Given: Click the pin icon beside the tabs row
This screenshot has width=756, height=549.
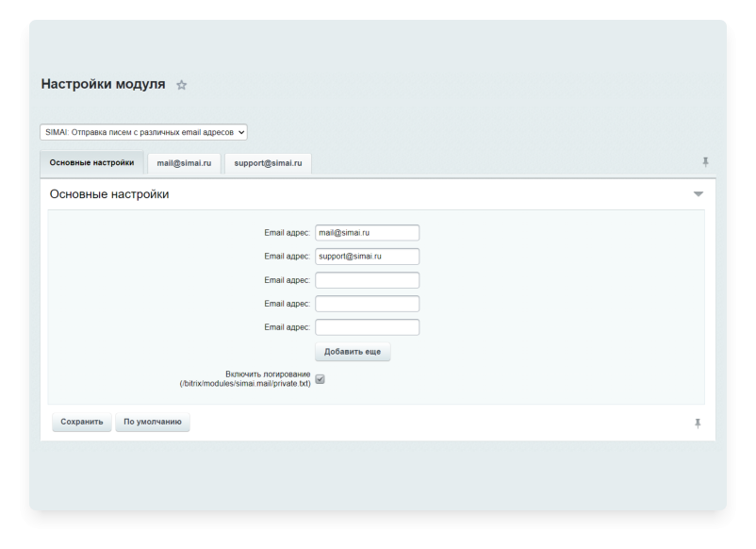Looking at the screenshot, I should tap(705, 162).
